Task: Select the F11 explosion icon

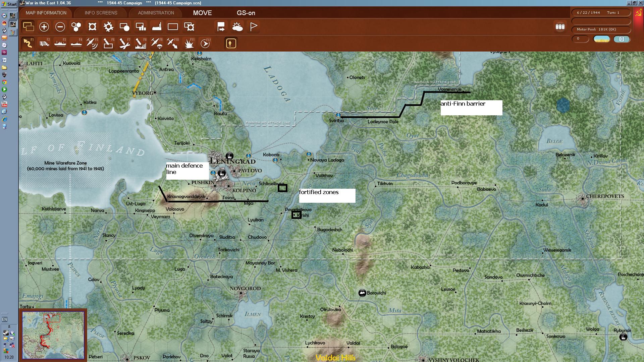Action: pyautogui.click(x=189, y=44)
